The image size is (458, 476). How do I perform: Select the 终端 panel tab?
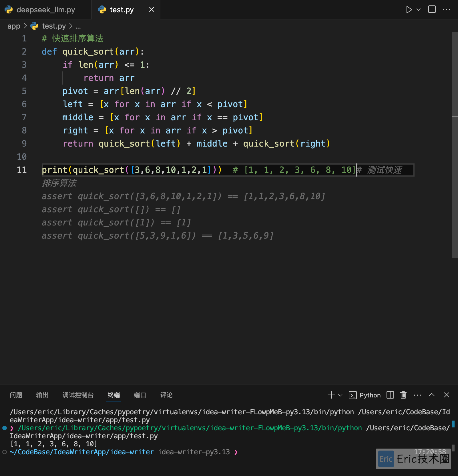(x=114, y=395)
